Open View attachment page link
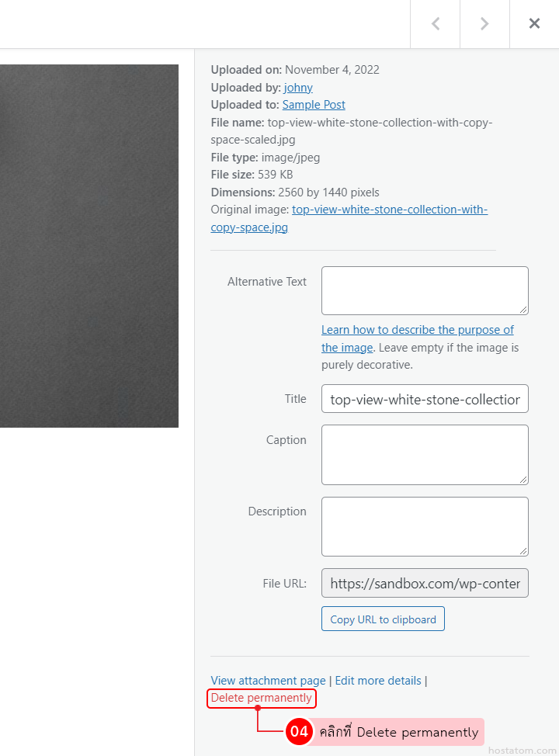559x756 pixels. click(268, 681)
